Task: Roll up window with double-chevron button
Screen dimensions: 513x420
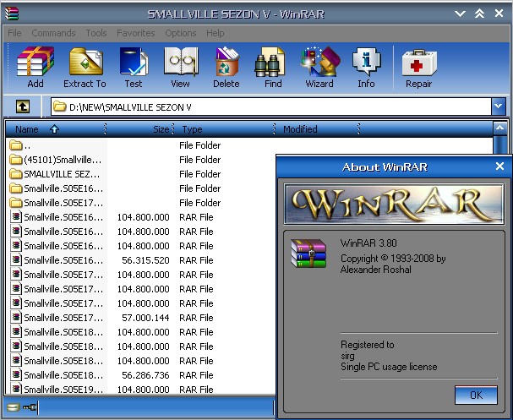Action: point(479,14)
